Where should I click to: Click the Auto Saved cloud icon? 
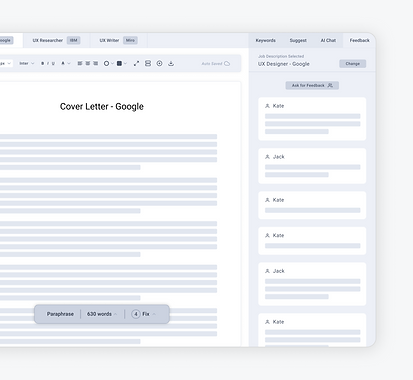227,63
